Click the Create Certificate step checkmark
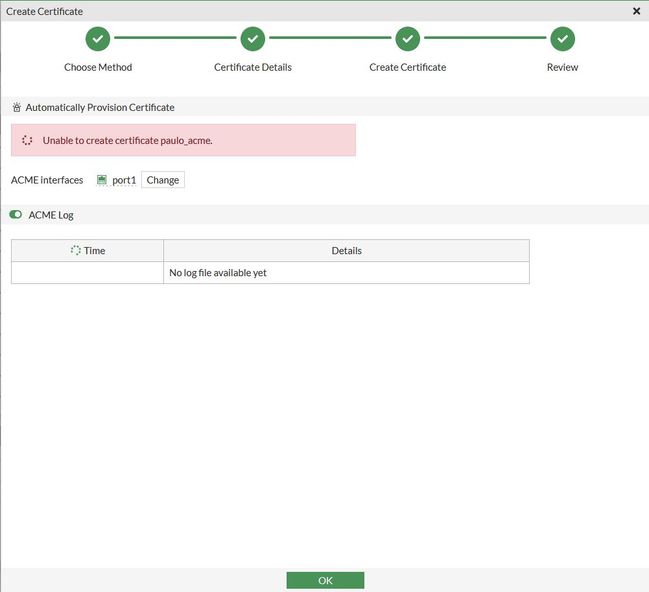Image resolution: width=649 pixels, height=592 pixels. point(408,39)
